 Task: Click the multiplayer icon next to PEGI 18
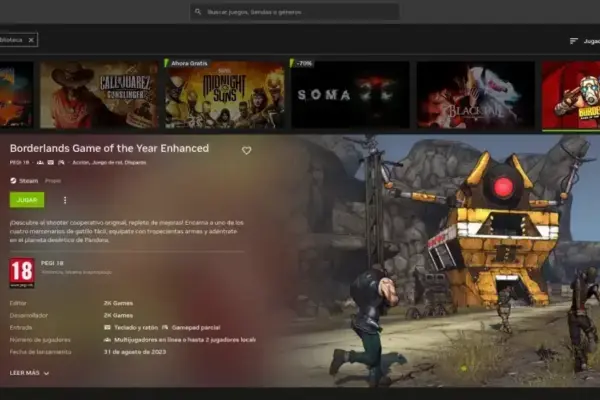pyautogui.click(x=40, y=162)
